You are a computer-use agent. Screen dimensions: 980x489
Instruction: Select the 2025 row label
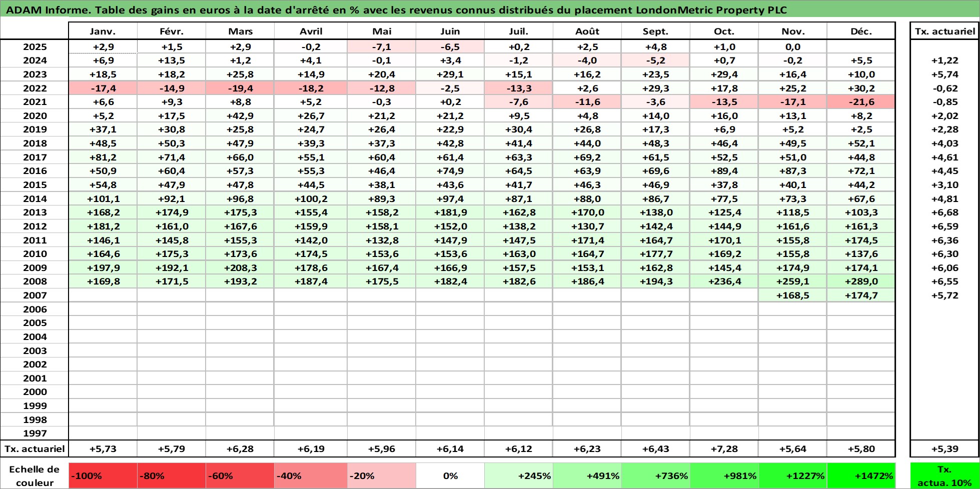tap(35, 46)
